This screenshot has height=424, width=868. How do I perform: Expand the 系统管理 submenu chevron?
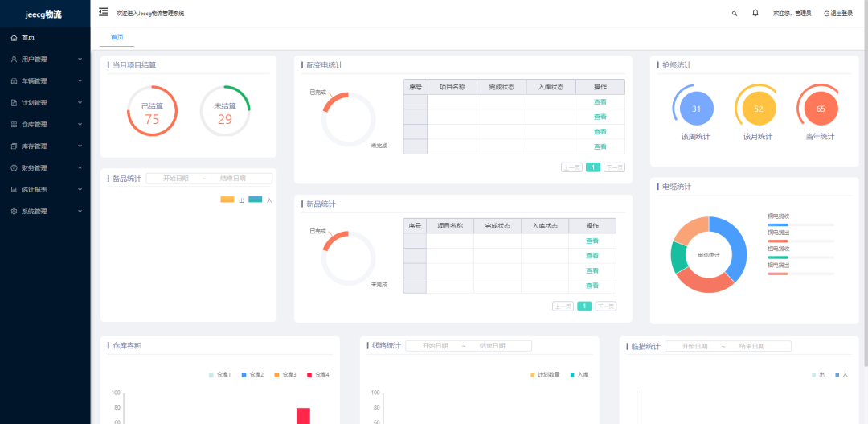(x=80, y=211)
